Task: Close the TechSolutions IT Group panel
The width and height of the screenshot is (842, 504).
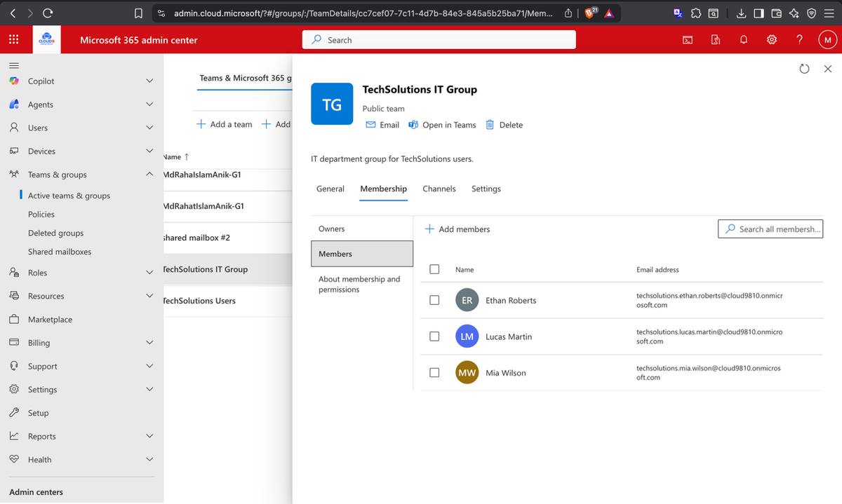Action: pos(828,69)
